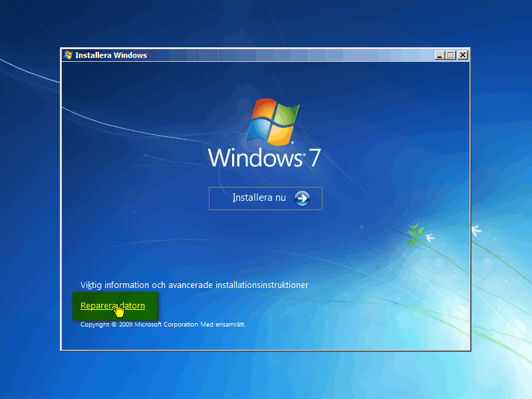Click the blue arrow icon beside Installera nu
Screen dimensions: 532x399
pyautogui.click(x=302, y=198)
